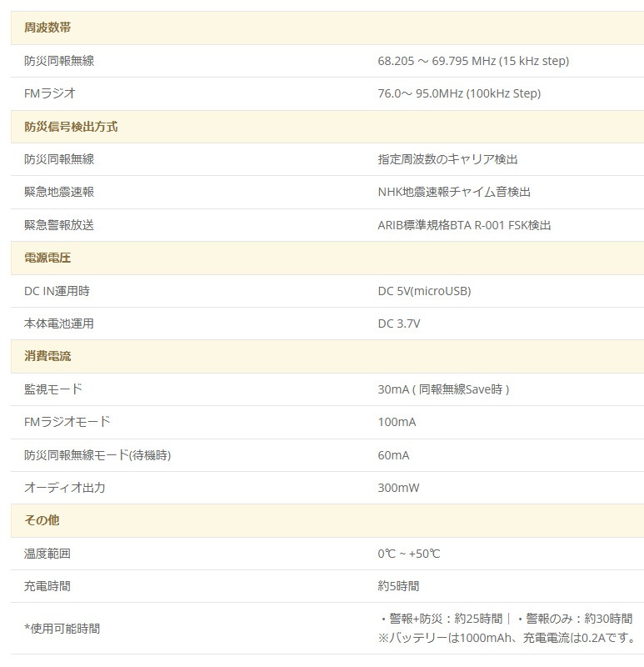The image size is (644, 667).
Task: Click the ARIB標準規格BTA R-001 FSK検出 value
Action: (x=464, y=225)
